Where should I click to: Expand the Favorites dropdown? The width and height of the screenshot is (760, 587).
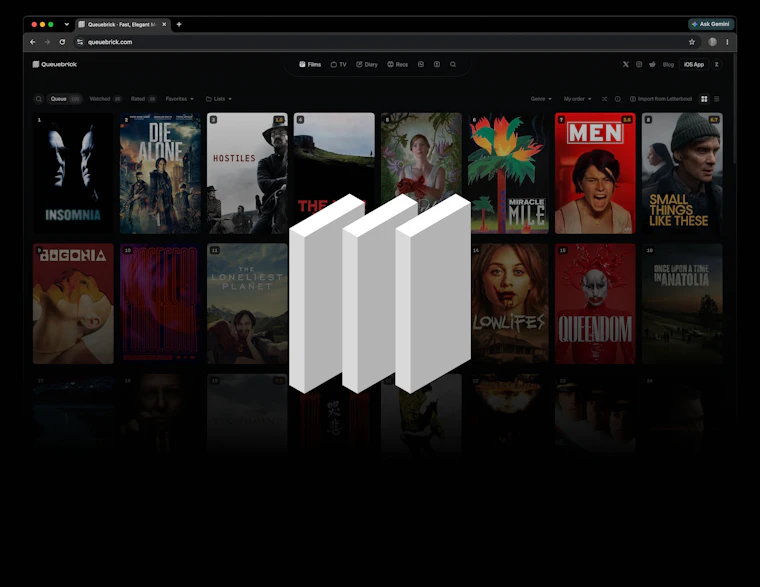[179, 99]
